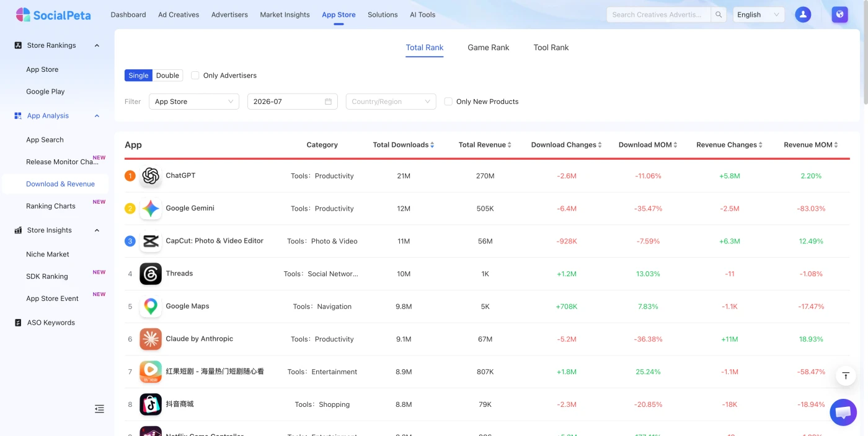Image resolution: width=868 pixels, height=436 pixels.
Task: Open the user profile avatar
Action: coord(803,14)
